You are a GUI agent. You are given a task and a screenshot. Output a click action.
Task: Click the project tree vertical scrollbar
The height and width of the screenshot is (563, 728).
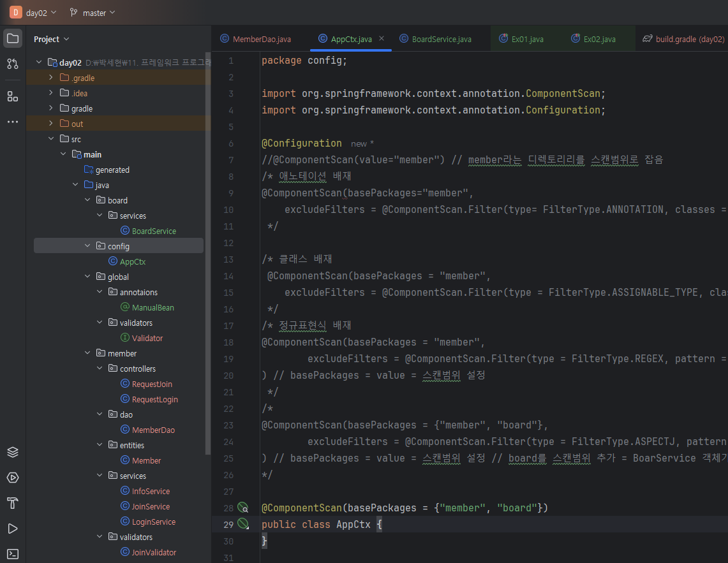[207, 255]
